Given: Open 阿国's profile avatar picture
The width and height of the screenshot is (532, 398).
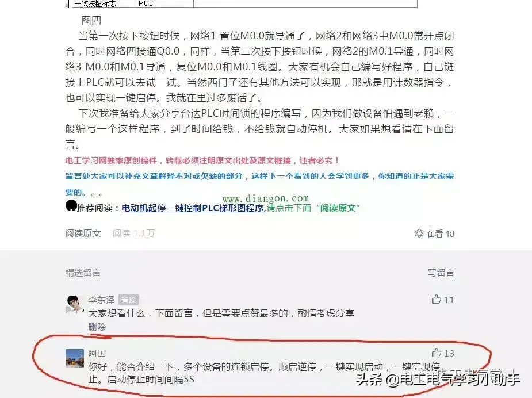Looking at the screenshot, I should pos(74,358).
